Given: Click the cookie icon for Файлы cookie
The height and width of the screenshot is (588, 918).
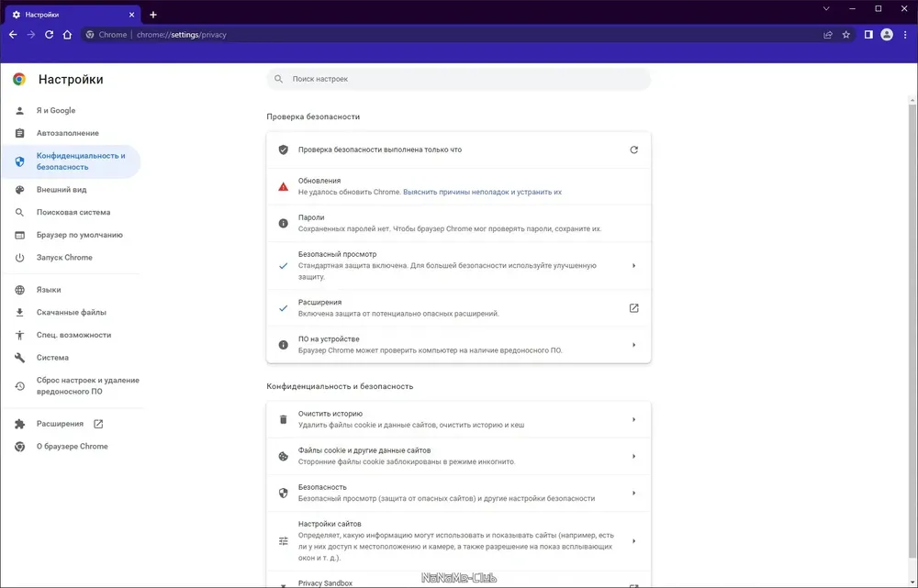Looking at the screenshot, I should pyautogui.click(x=284, y=456).
